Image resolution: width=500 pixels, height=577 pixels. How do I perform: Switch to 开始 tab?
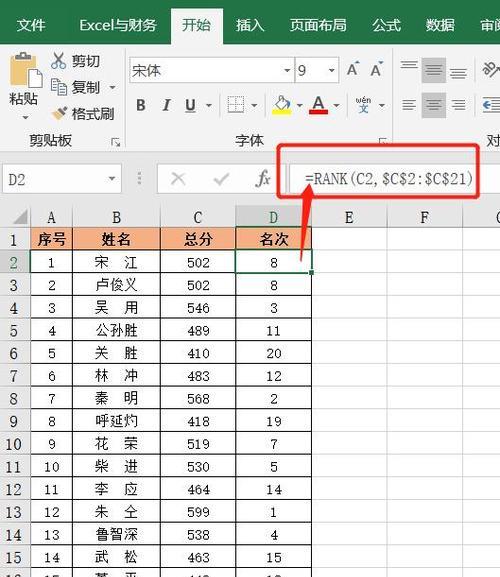pos(197,25)
